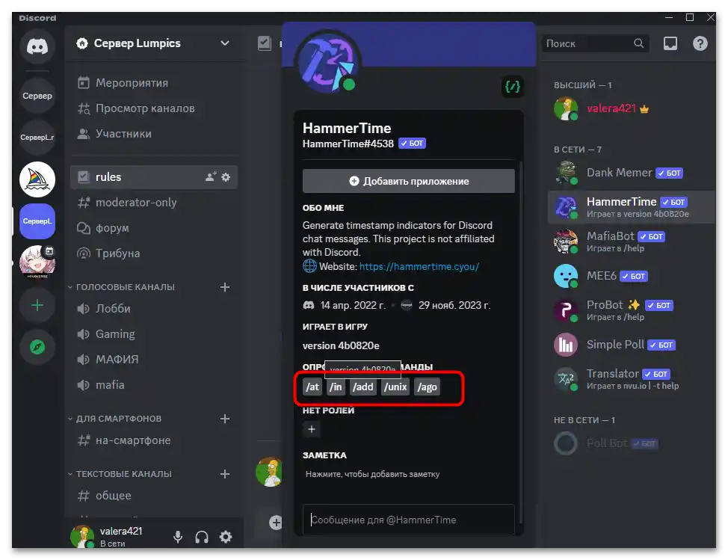Image resolution: width=728 pixels, height=560 pixels.
Task: Add role with plus button
Action: [312, 429]
